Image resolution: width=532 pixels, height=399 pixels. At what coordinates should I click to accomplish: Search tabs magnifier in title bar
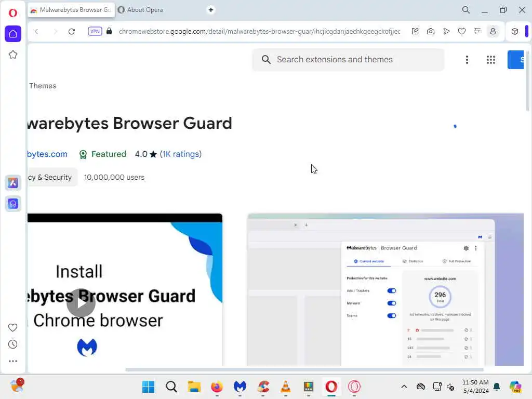(x=466, y=10)
